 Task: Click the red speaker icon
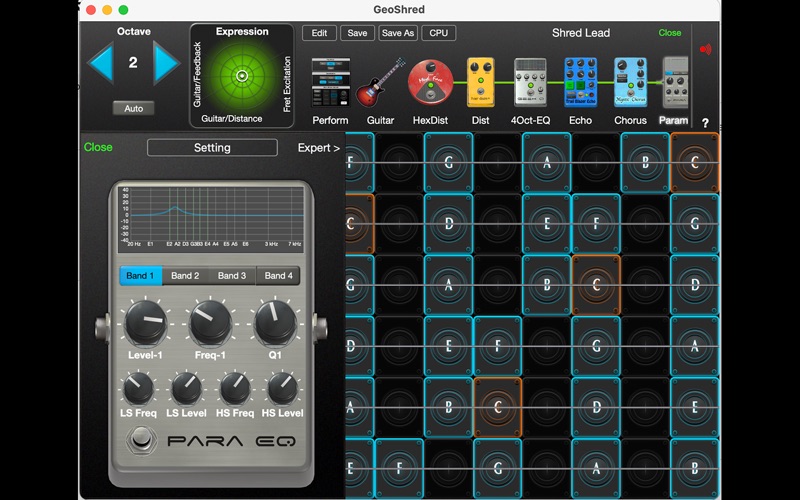click(706, 49)
